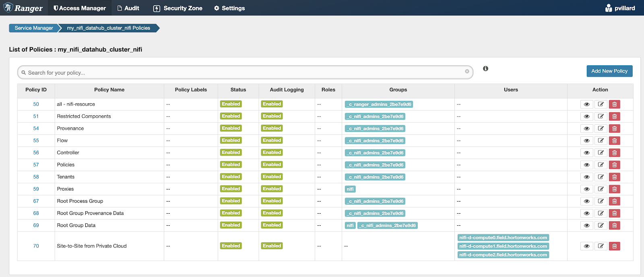View the all - nifi-resource policy
The image size is (644, 277).
(586, 104)
